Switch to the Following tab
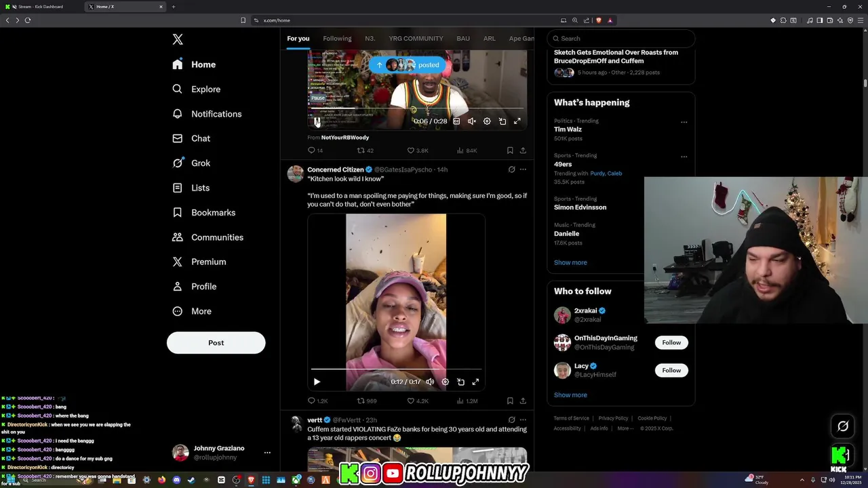This screenshot has height=488, width=868. pyautogui.click(x=337, y=39)
